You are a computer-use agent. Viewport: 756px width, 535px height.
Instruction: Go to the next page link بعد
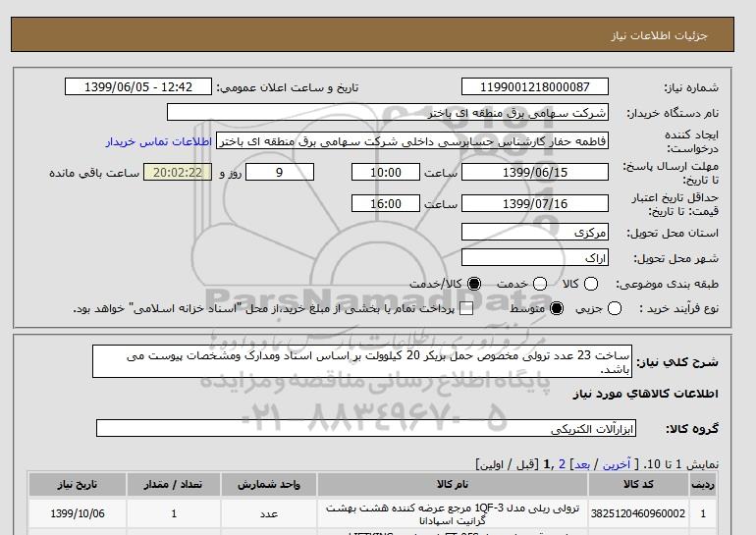tap(582, 464)
